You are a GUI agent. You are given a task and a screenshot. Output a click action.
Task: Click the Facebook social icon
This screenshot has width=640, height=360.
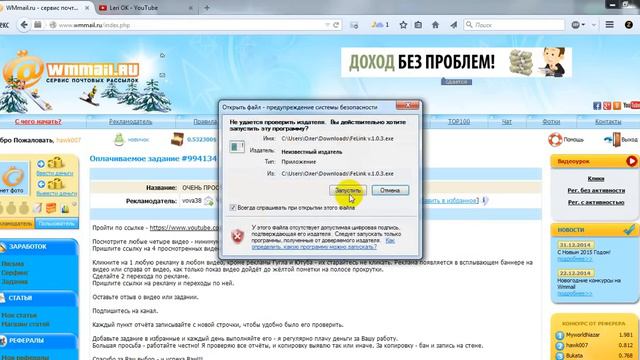[597, 106]
